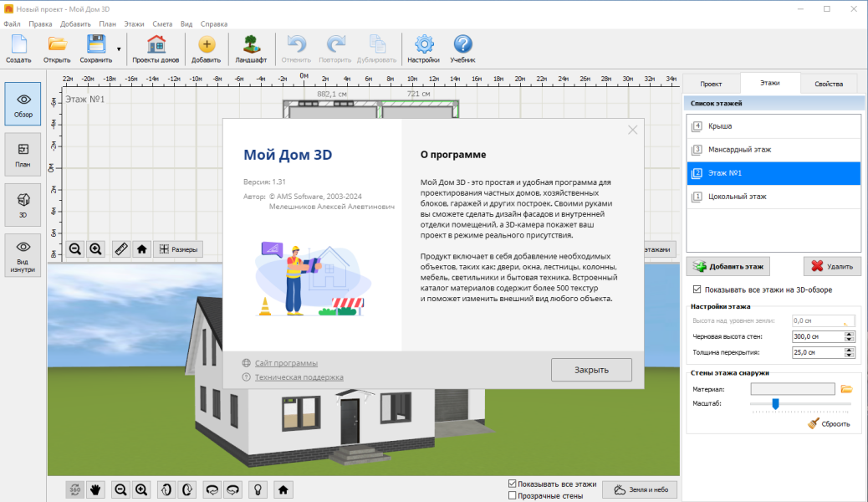Close the about dialog with the X

tap(633, 131)
